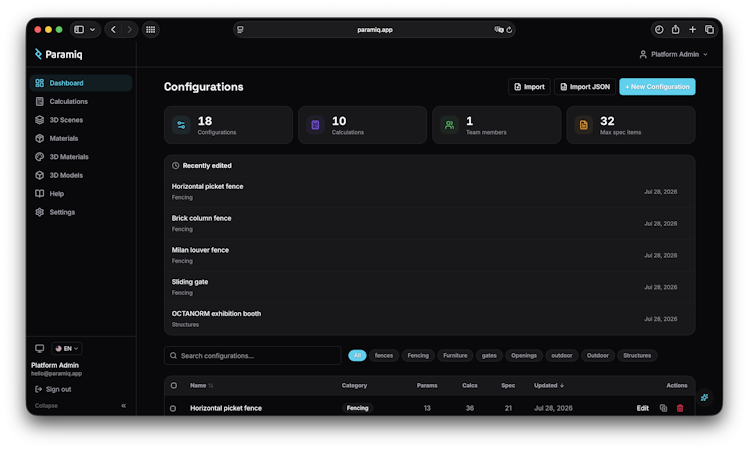
Task: Select the All filter chip
Action: pyautogui.click(x=357, y=355)
